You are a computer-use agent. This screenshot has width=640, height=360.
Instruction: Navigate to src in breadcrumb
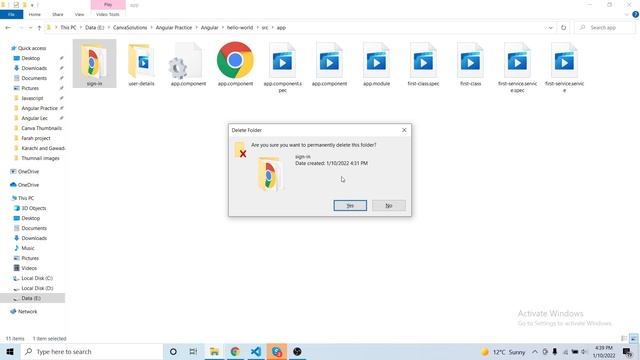point(264,28)
